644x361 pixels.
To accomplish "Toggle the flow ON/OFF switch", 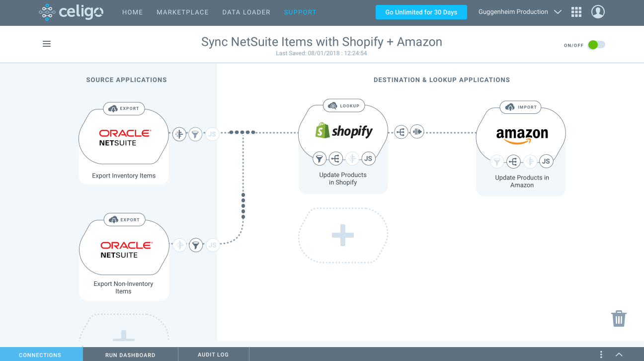I will [x=596, y=45].
